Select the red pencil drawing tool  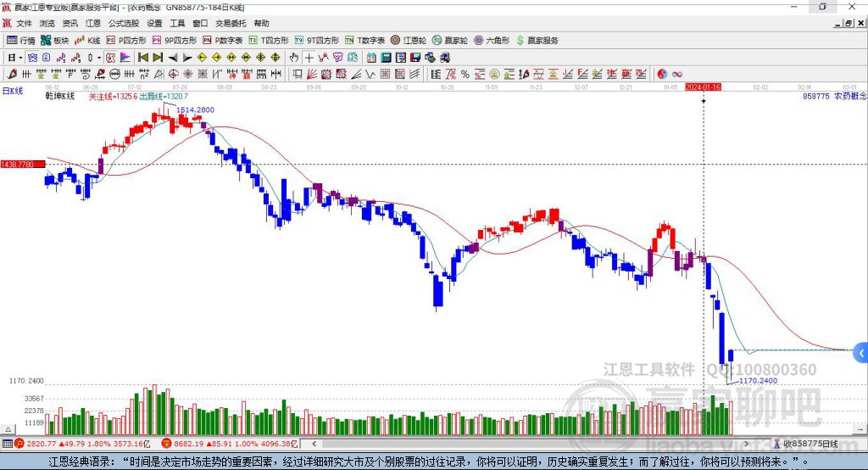point(12,74)
